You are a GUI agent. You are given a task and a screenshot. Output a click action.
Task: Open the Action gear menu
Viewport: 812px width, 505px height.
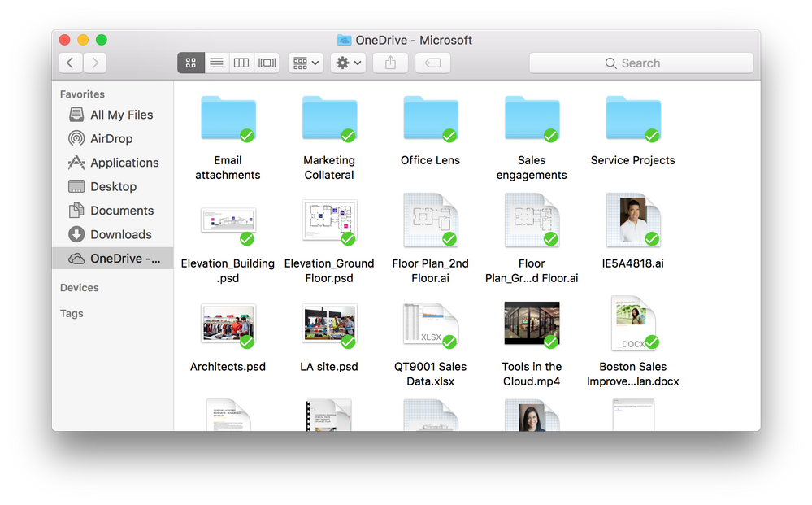(x=348, y=63)
